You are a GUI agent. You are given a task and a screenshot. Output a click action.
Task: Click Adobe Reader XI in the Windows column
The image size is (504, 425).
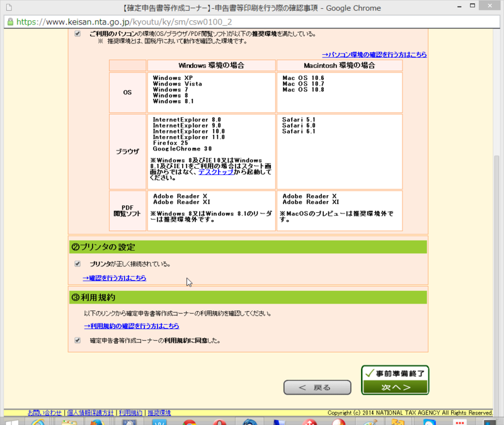tap(181, 202)
